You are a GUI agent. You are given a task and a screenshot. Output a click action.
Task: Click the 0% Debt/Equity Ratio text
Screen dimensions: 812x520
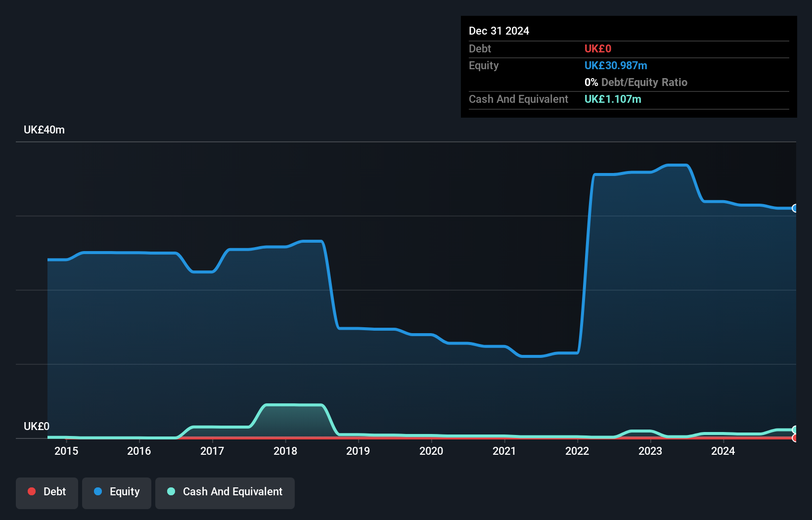(x=636, y=82)
